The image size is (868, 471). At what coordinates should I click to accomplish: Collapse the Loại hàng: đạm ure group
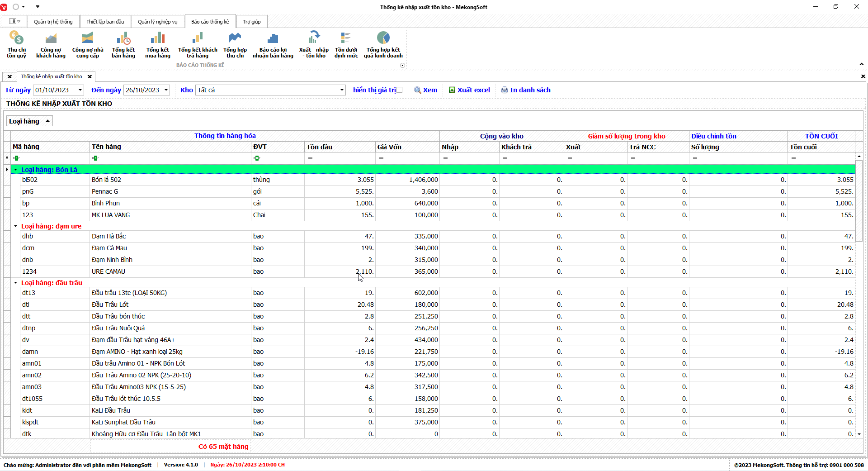pyautogui.click(x=15, y=226)
